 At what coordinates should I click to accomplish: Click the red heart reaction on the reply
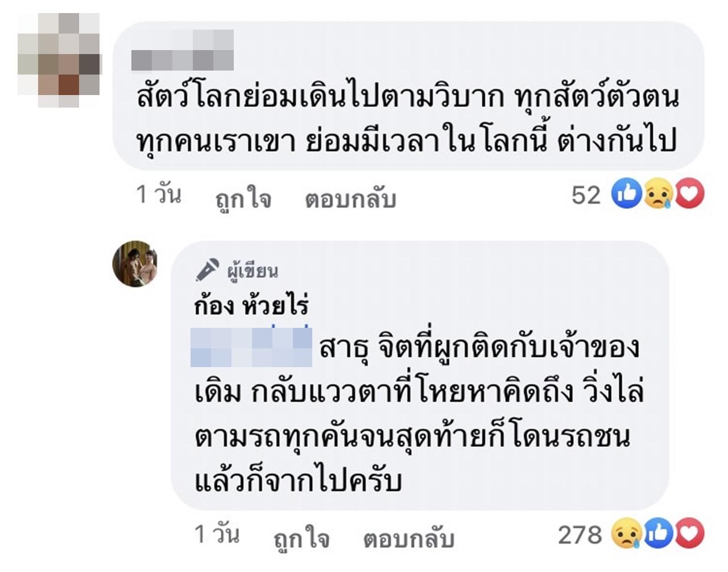pos(690,534)
